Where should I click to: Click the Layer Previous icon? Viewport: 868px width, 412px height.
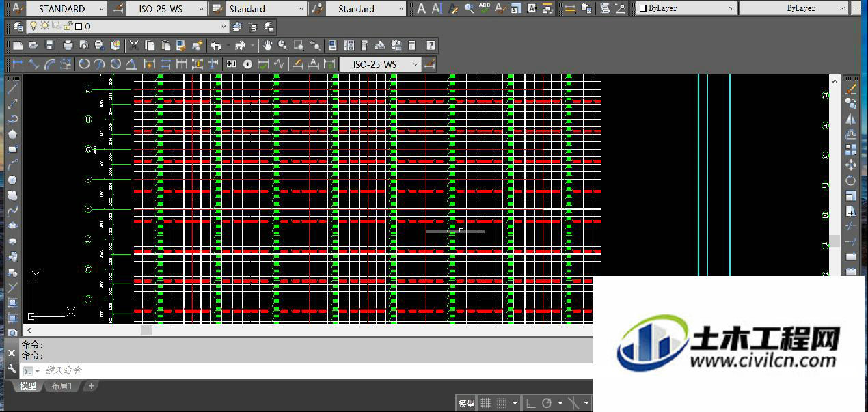pos(253,27)
